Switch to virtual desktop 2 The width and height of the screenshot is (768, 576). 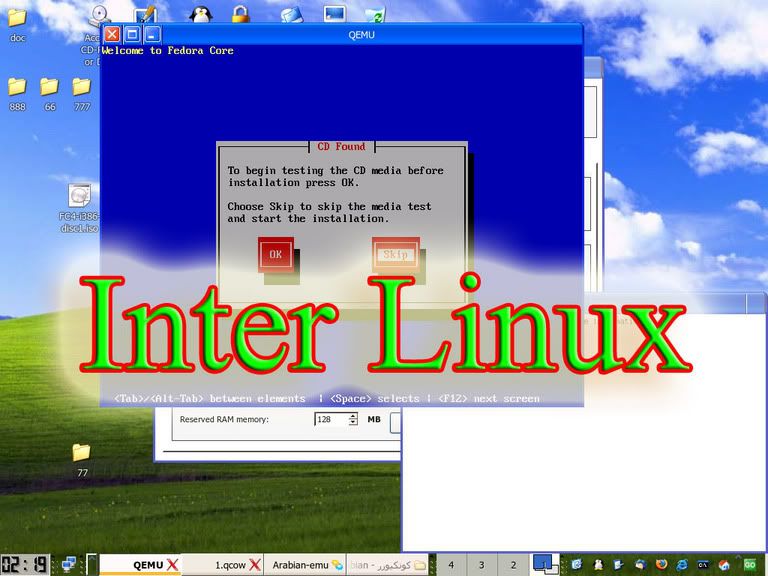[513, 565]
